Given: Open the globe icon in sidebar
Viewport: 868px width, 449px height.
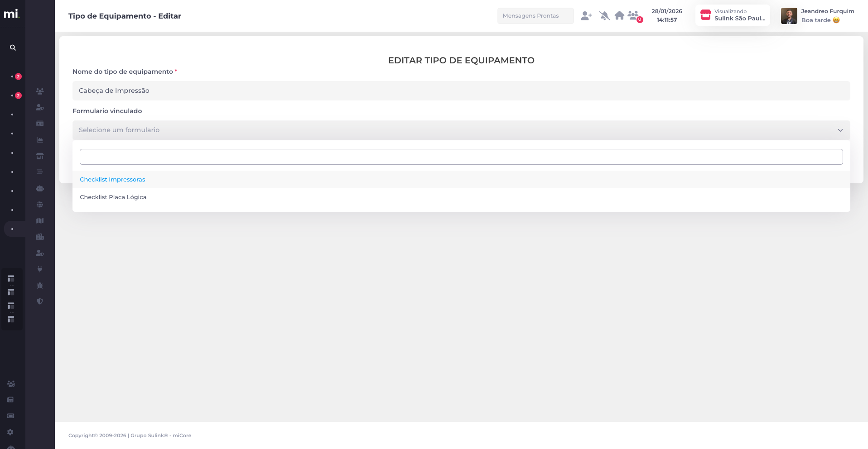Looking at the screenshot, I should [40, 205].
